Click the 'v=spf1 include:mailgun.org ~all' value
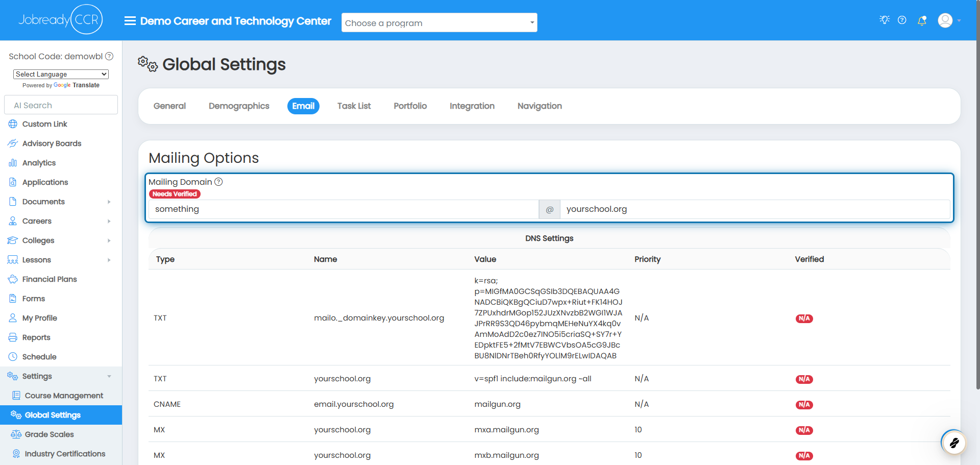Screen dimensions: 980x465 (533, 379)
